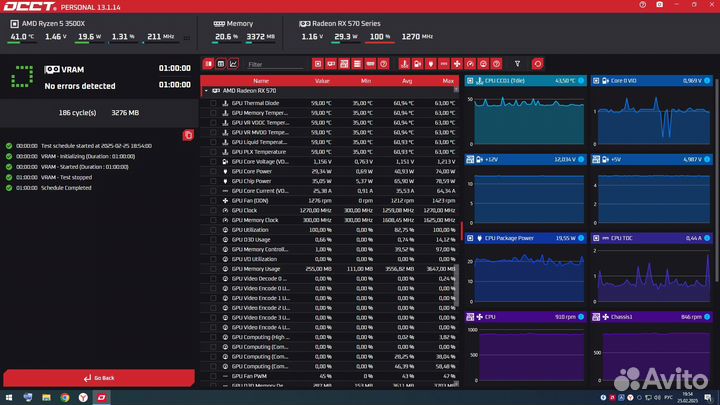Check the GPU Thermal Diode checkbox
The image size is (720, 405).
(213, 103)
